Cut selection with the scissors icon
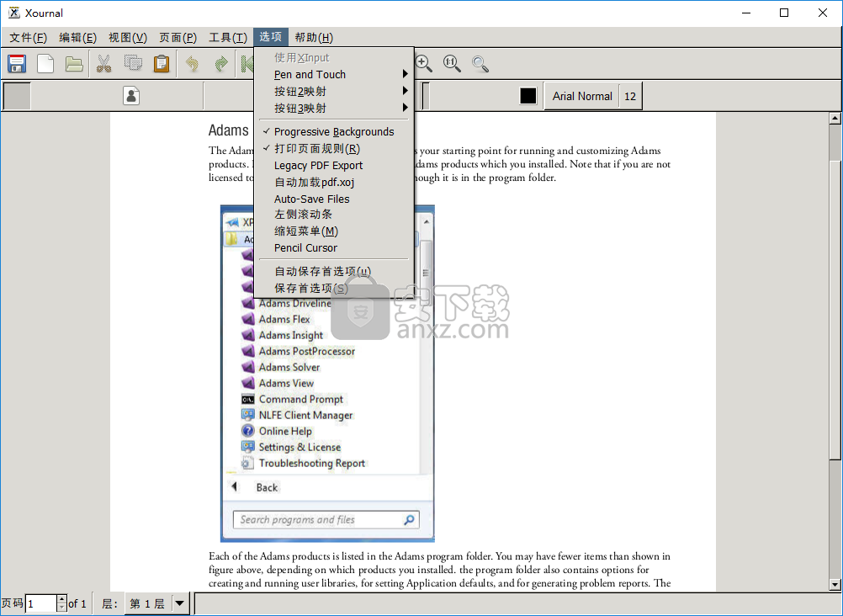The image size is (843, 616). click(103, 63)
